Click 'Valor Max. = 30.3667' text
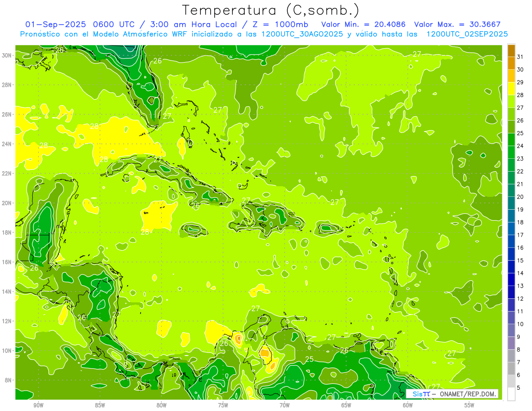The height and width of the screenshot is (411, 532). tap(457, 24)
